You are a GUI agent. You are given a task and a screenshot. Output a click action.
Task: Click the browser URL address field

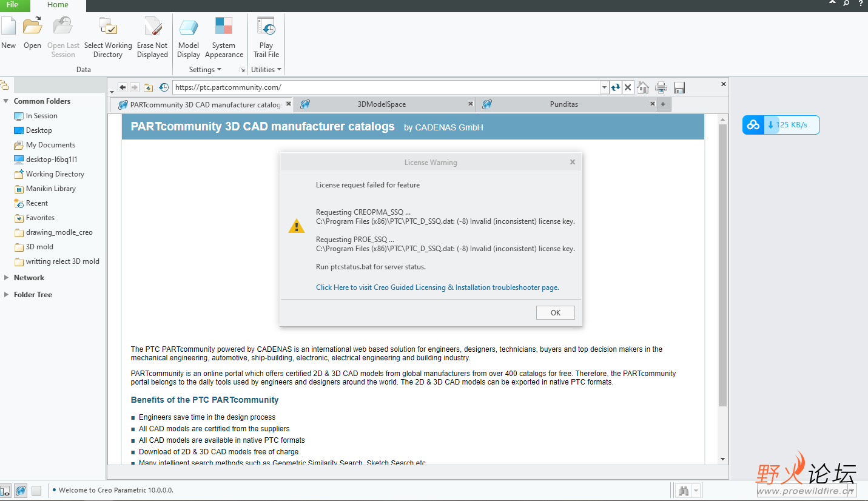386,87
